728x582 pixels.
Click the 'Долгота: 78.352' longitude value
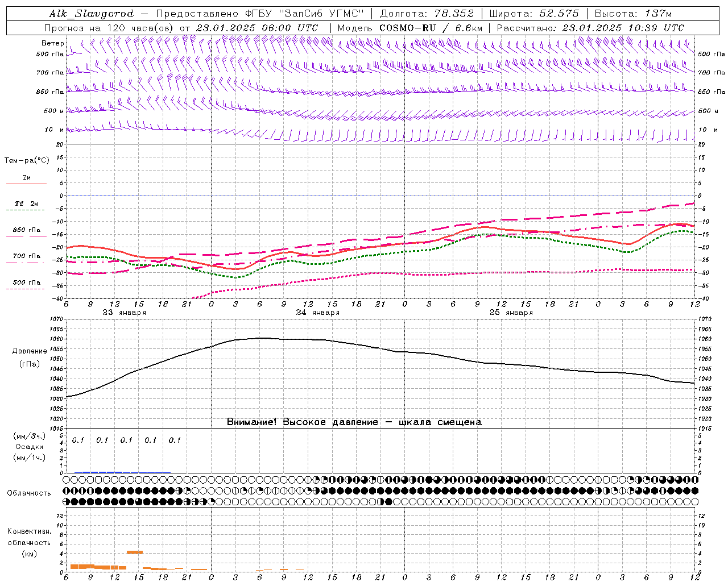(x=427, y=14)
